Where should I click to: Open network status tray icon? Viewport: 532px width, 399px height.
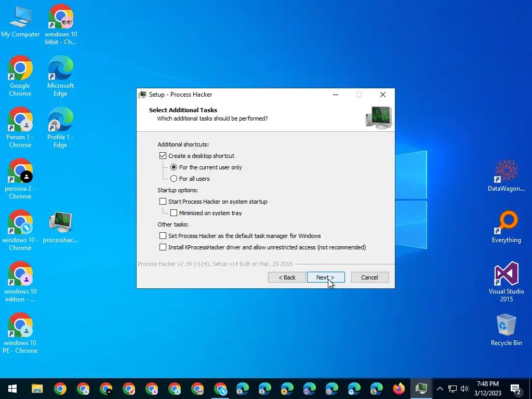coord(453,389)
